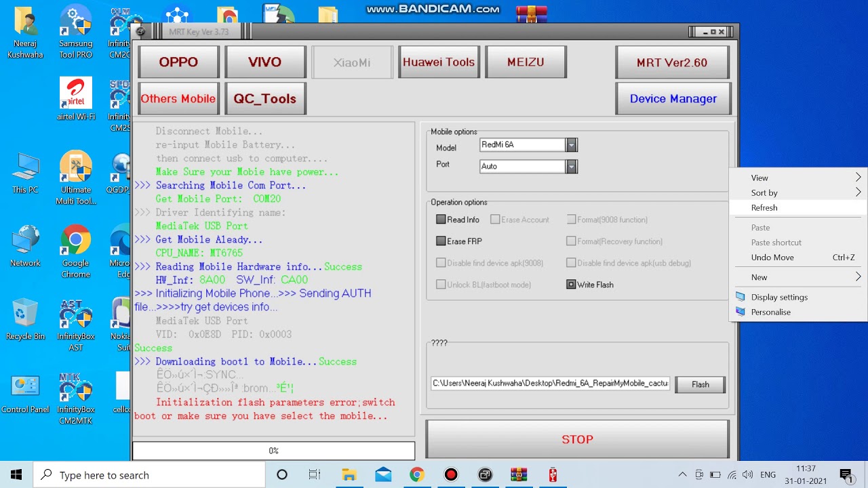Open the airtel Wi-Fi desktop icon
Image resolution: width=868 pixels, height=488 pixels.
pyautogui.click(x=75, y=100)
